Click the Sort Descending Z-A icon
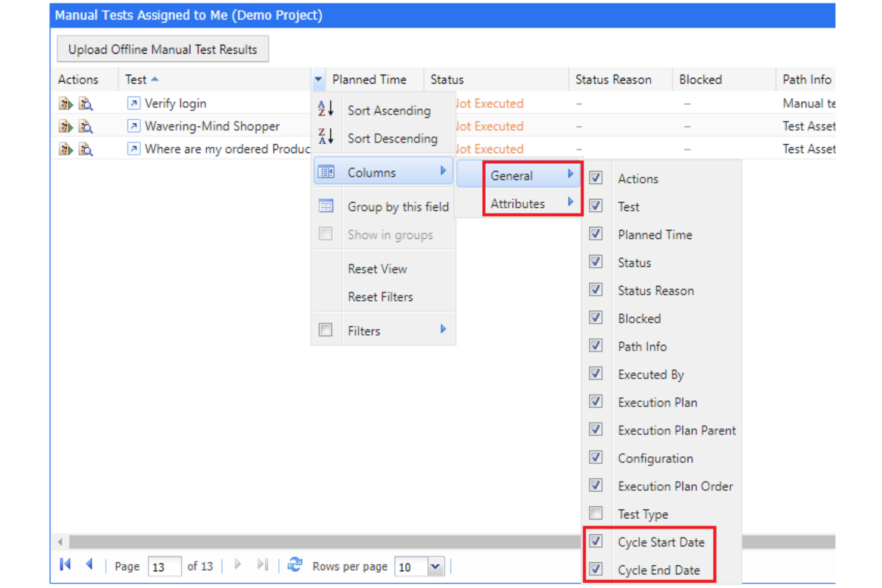 pos(325,136)
